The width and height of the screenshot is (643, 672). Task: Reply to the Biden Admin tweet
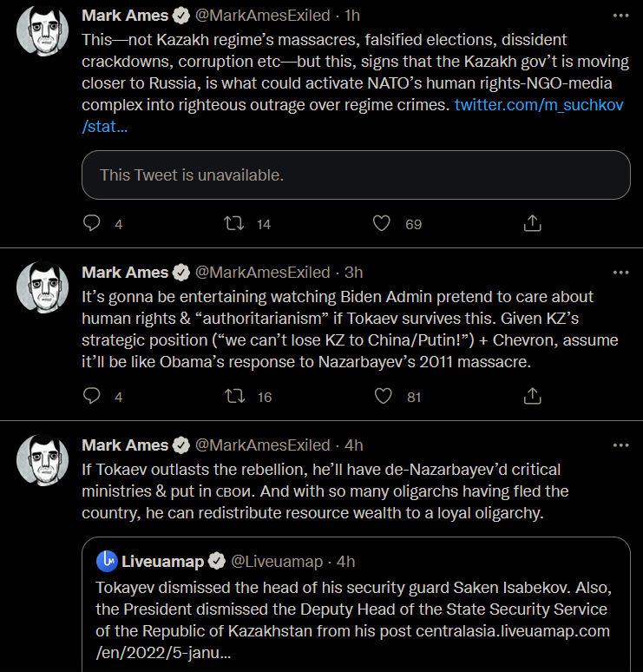tap(92, 397)
